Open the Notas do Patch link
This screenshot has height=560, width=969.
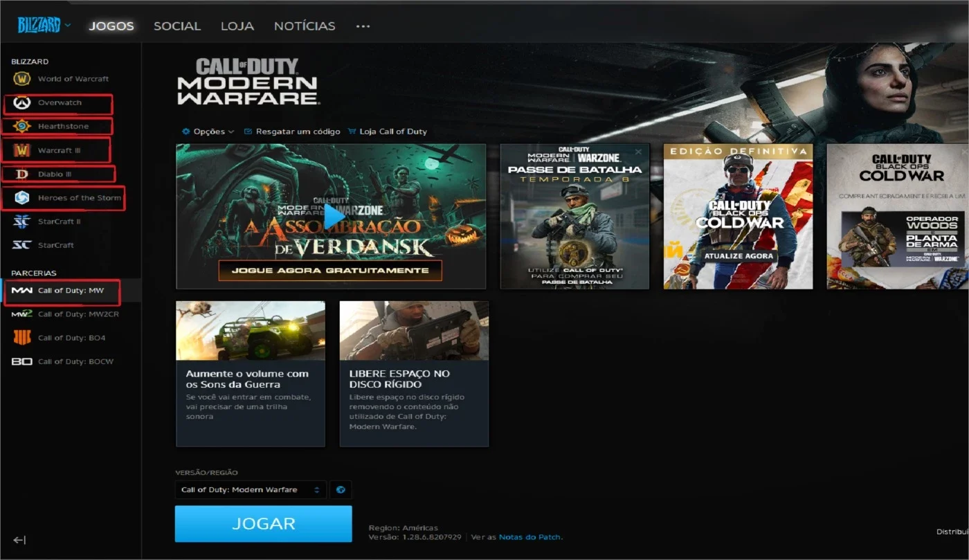pyautogui.click(x=530, y=537)
